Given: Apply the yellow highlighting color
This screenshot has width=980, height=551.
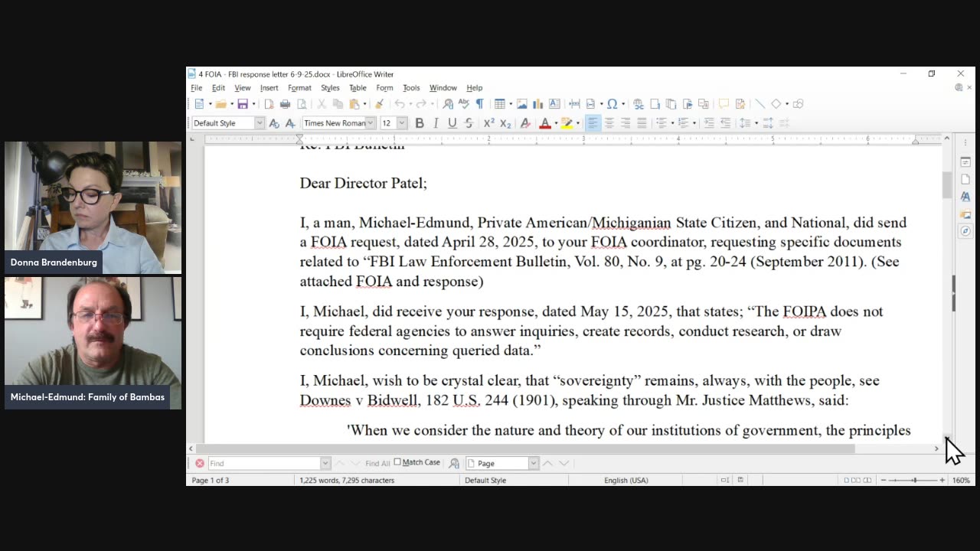Looking at the screenshot, I should click(x=567, y=123).
